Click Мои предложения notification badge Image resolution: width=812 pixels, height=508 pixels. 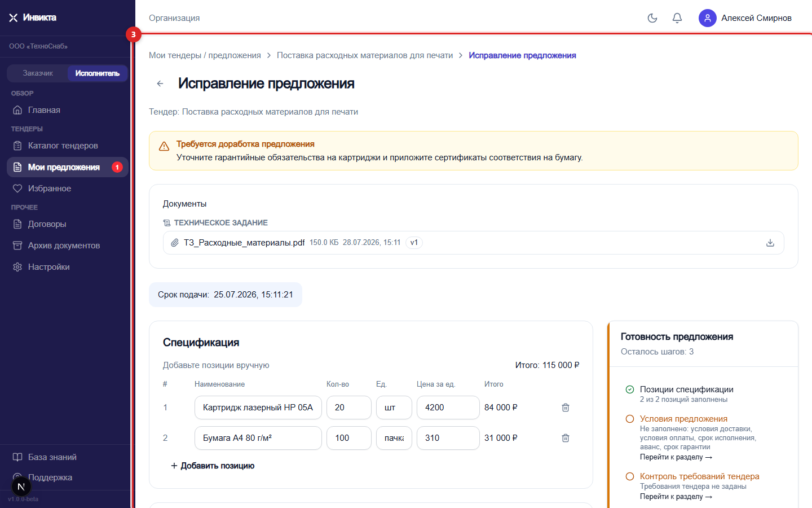[x=117, y=167]
